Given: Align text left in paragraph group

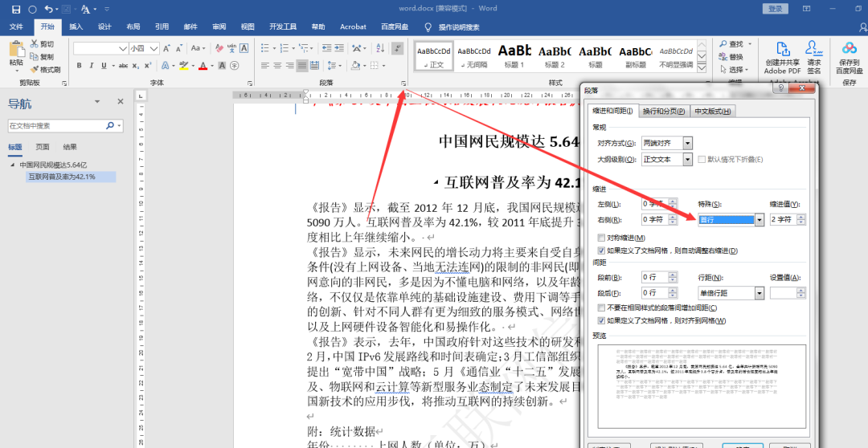Looking at the screenshot, I should pyautogui.click(x=264, y=66).
